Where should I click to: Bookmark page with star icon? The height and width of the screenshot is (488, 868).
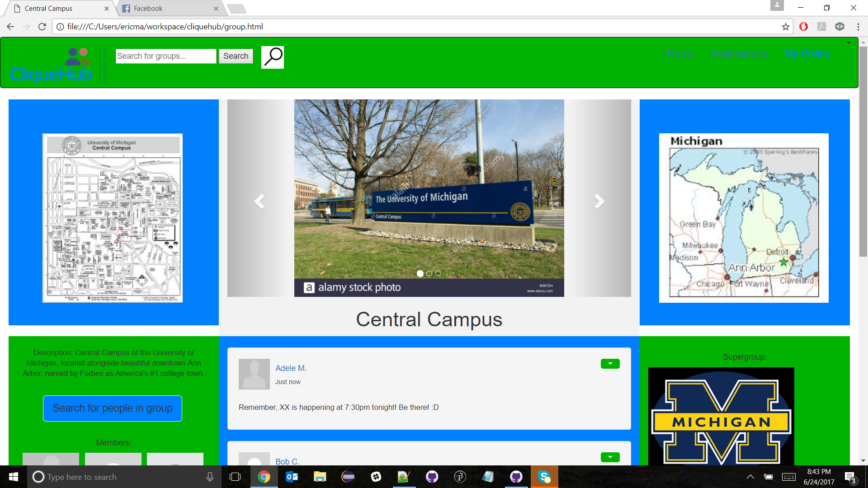point(786,27)
